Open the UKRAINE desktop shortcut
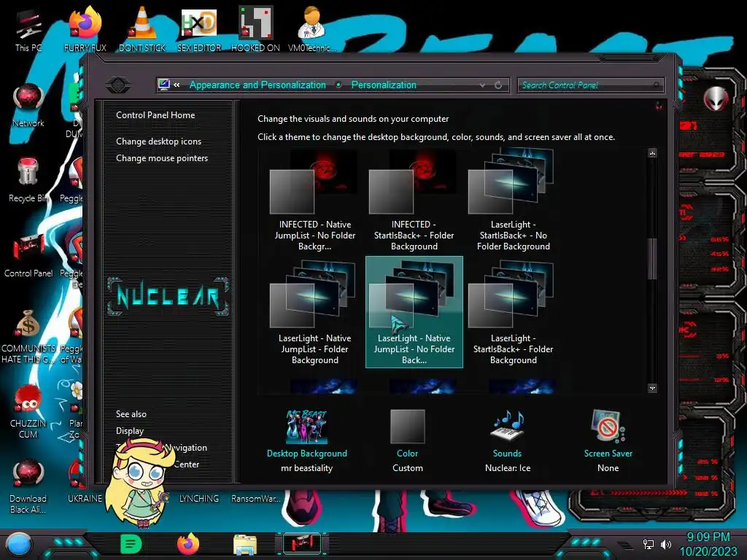 pyautogui.click(x=85, y=498)
